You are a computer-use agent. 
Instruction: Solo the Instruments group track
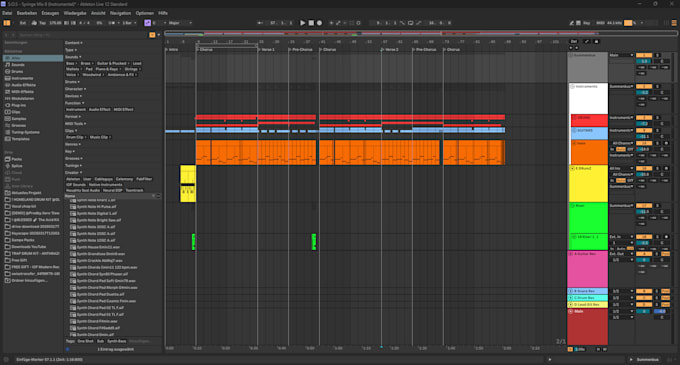click(658, 87)
